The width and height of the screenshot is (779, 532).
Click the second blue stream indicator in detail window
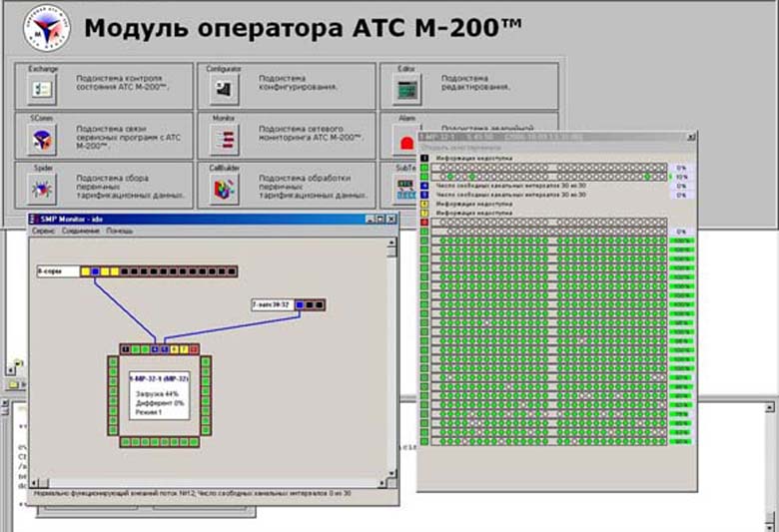click(424, 196)
